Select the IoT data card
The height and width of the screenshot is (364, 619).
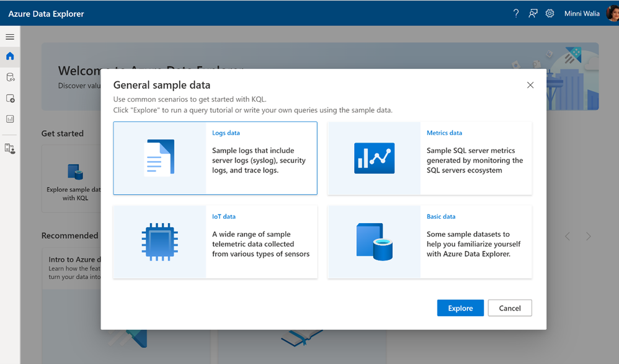pyautogui.click(x=215, y=242)
